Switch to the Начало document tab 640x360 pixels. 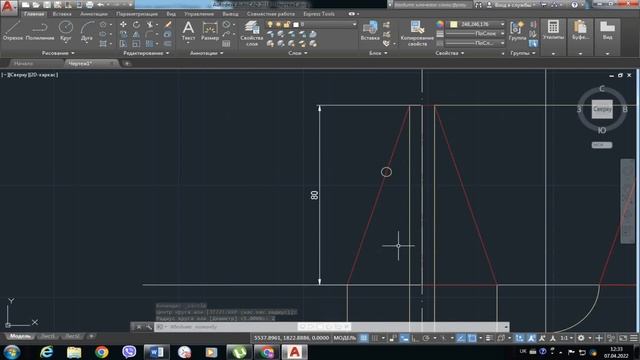tap(24, 63)
